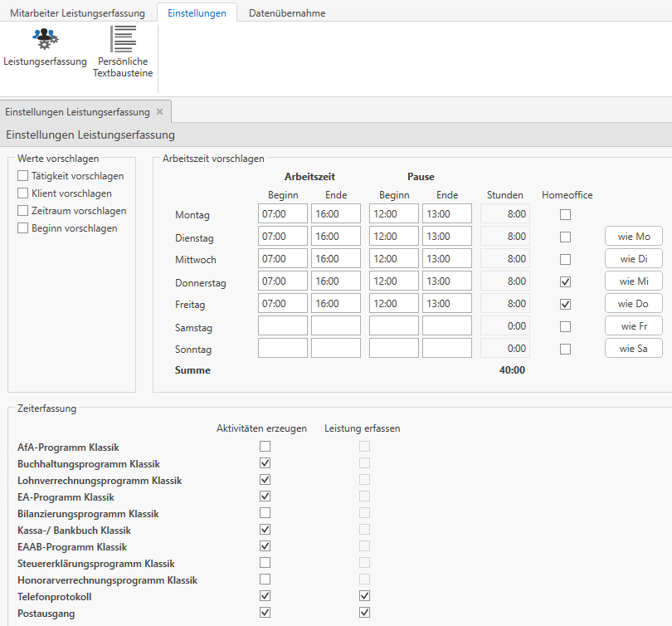The image size is (672, 626).
Task: Open the Leistungserfassung settings icon
Action: click(45, 39)
